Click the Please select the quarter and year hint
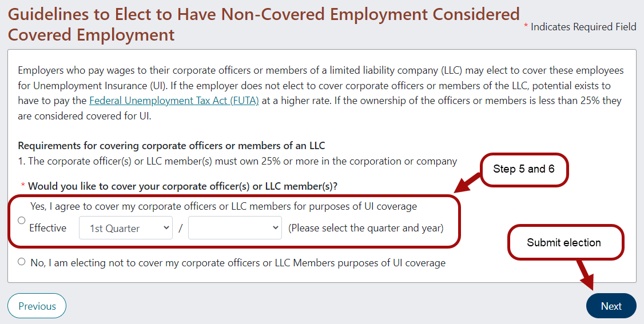Screen dimensions: 644x324 tap(365, 228)
